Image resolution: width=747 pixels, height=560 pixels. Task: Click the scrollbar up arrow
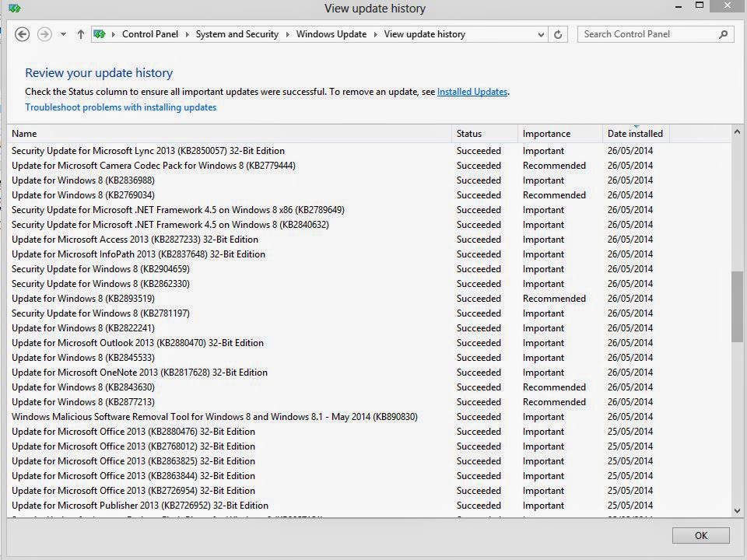(737, 132)
